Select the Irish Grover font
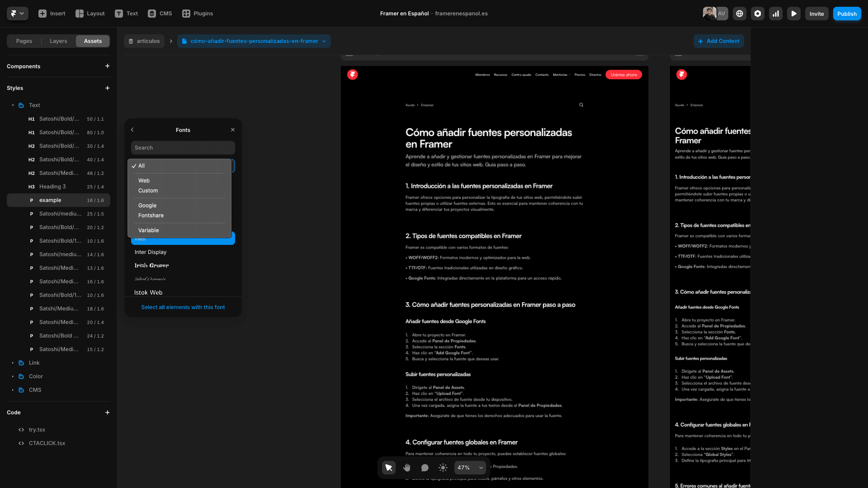The height and width of the screenshot is (488, 868). click(x=183, y=266)
